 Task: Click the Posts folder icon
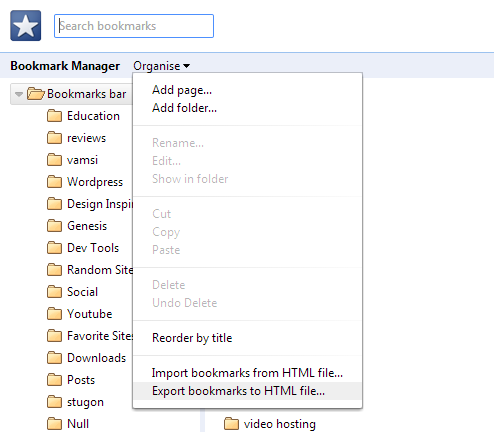click(x=54, y=380)
